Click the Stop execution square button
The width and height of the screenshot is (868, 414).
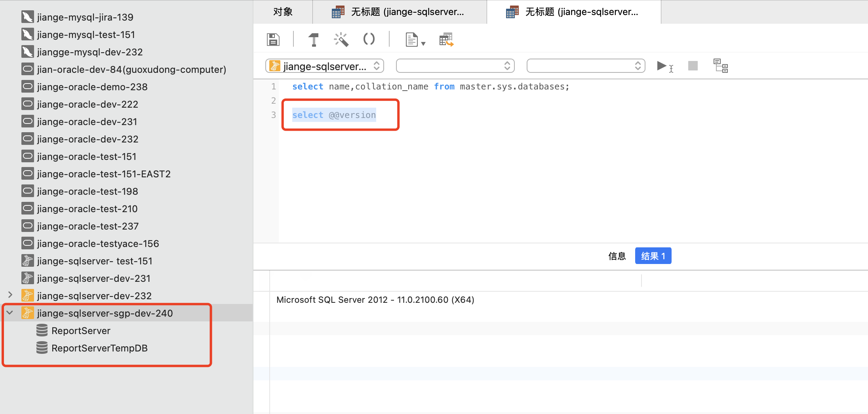693,66
